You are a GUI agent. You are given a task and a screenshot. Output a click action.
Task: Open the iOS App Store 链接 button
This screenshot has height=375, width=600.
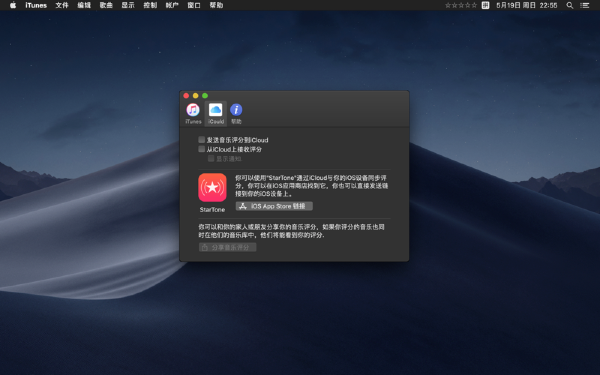pos(274,206)
